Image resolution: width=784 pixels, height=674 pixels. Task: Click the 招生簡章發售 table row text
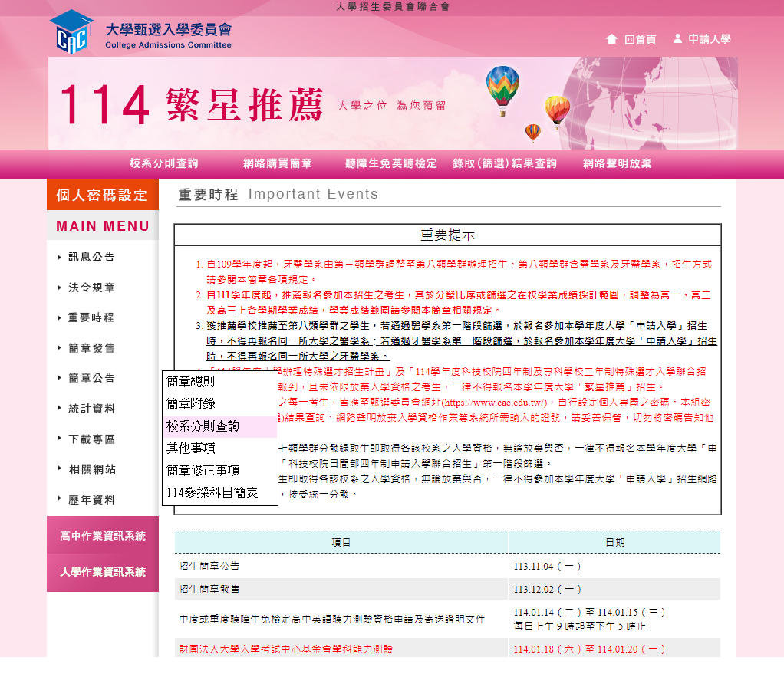tap(209, 589)
